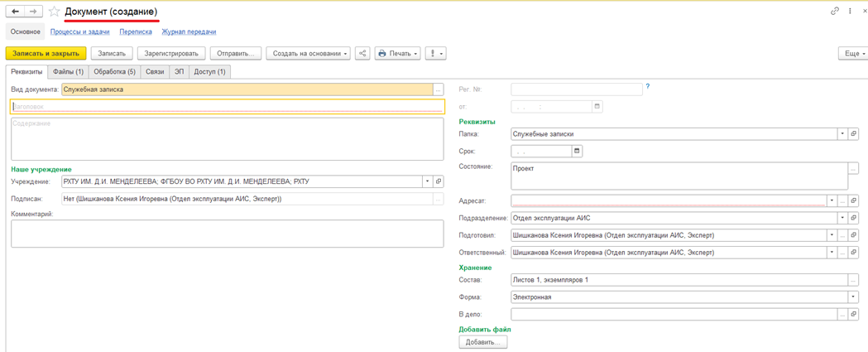Screen dimensions: 868x352
Task: Click the get-link chain icon
Action: point(834,12)
